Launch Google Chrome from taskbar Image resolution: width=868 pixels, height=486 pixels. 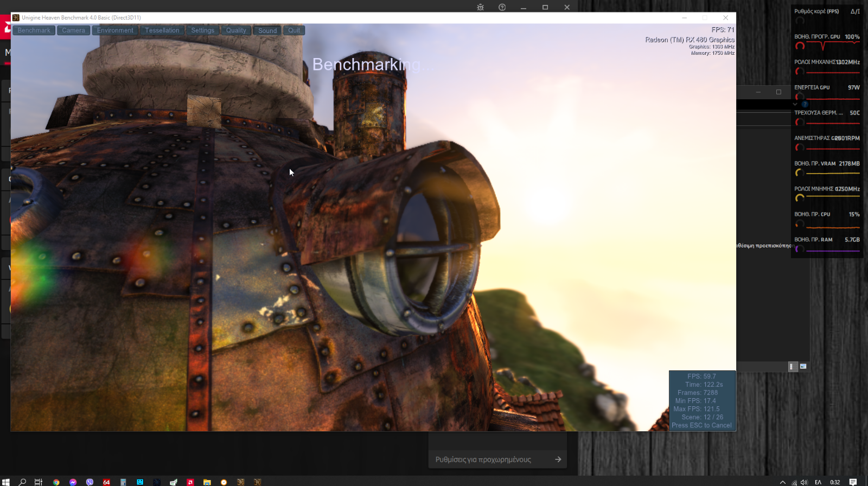click(56, 482)
